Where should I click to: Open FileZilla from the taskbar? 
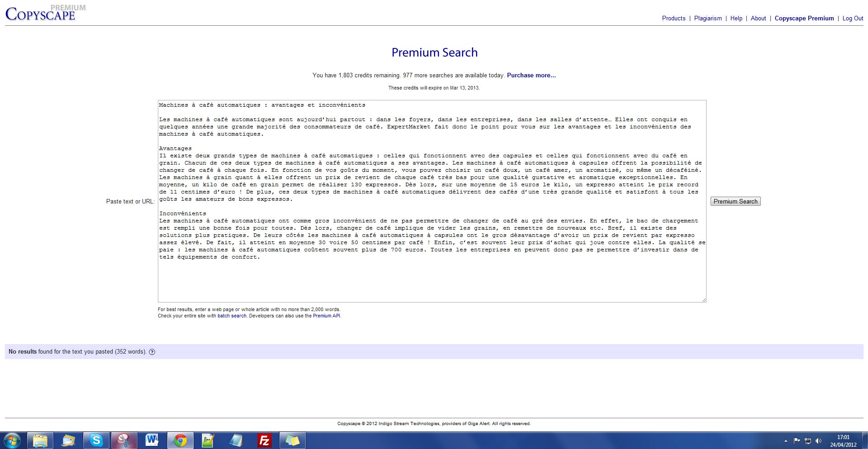pos(264,440)
